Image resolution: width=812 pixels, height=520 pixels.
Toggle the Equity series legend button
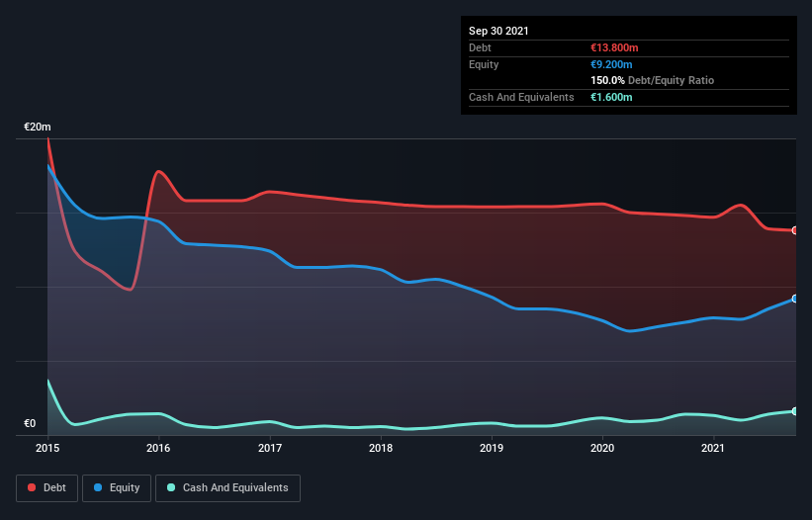pos(117,488)
